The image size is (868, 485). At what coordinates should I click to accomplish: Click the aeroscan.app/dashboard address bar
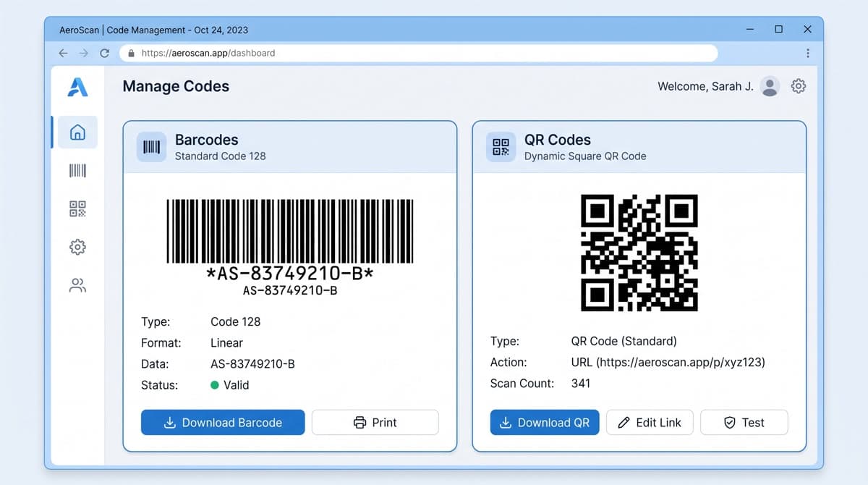point(418,53)
